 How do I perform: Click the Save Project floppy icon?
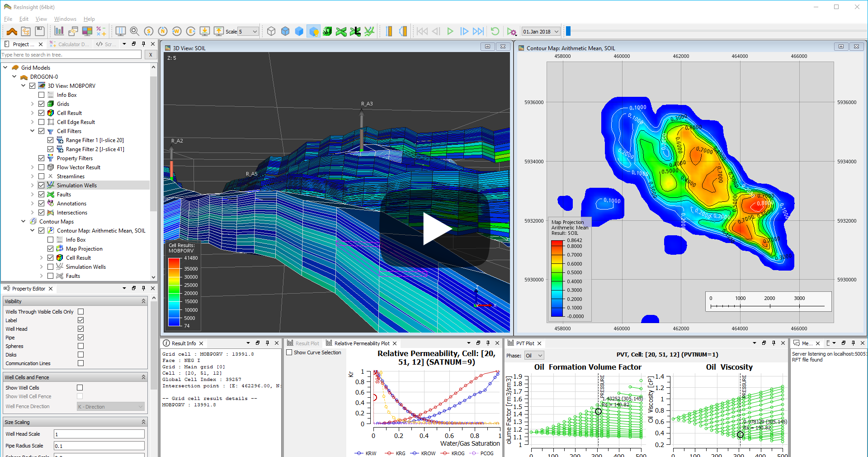[40, 31]
